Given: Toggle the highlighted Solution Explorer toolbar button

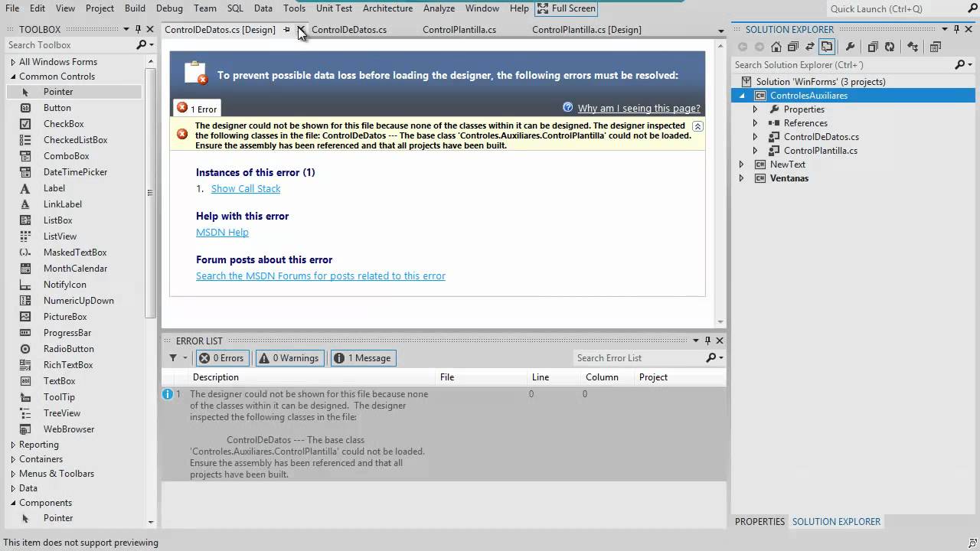Looking at the screenshot, I should pyautogui.click(x=827, y=47).
